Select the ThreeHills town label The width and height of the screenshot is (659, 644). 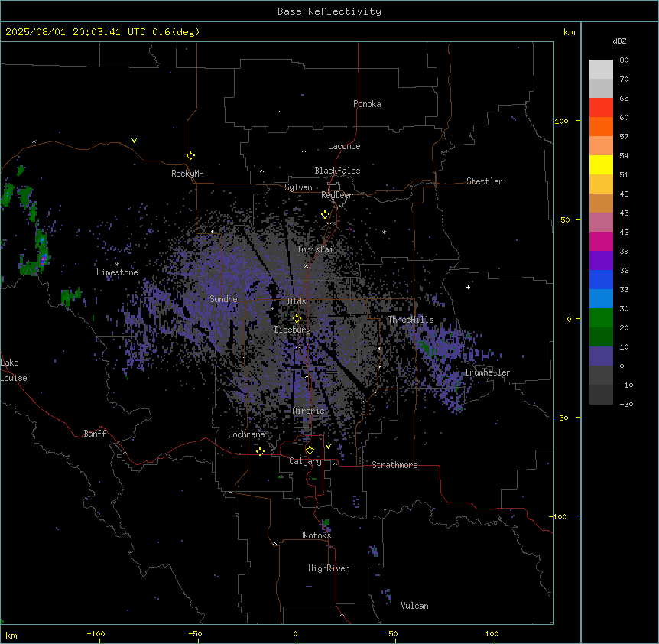pyautogui.click(x=411, y=320)
